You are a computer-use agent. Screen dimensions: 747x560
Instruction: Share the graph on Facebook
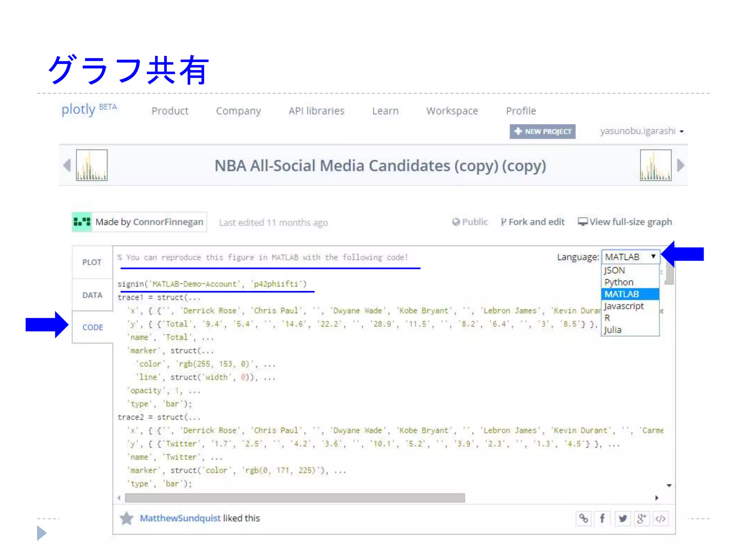click(x=603, y=518)
